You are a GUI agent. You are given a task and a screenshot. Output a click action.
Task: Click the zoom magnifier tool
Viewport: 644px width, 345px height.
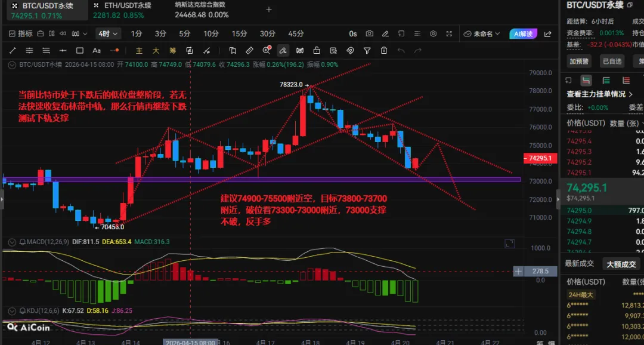click(267, 50)
